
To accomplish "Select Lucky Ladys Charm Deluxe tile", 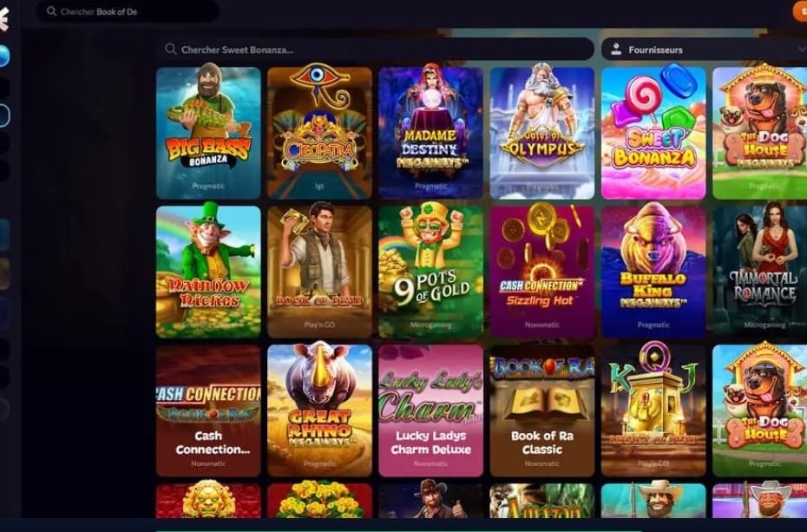I will [x=430, y=410].
